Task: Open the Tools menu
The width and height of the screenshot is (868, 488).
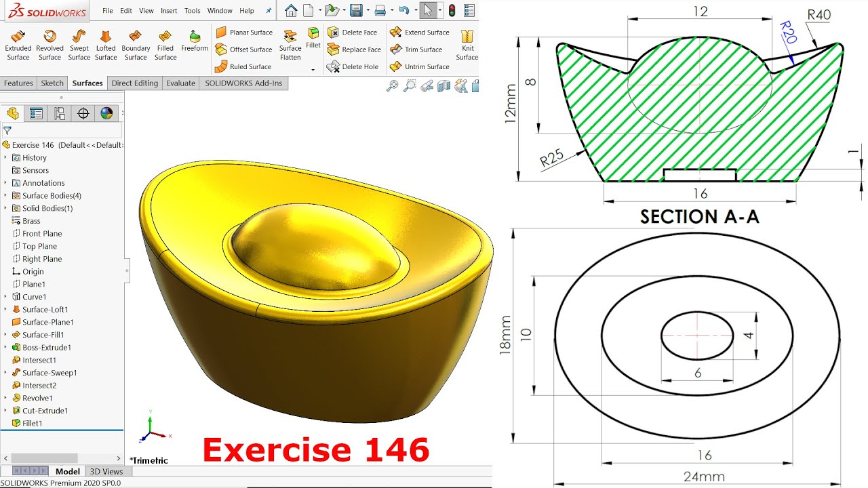Action: [193, 11]
